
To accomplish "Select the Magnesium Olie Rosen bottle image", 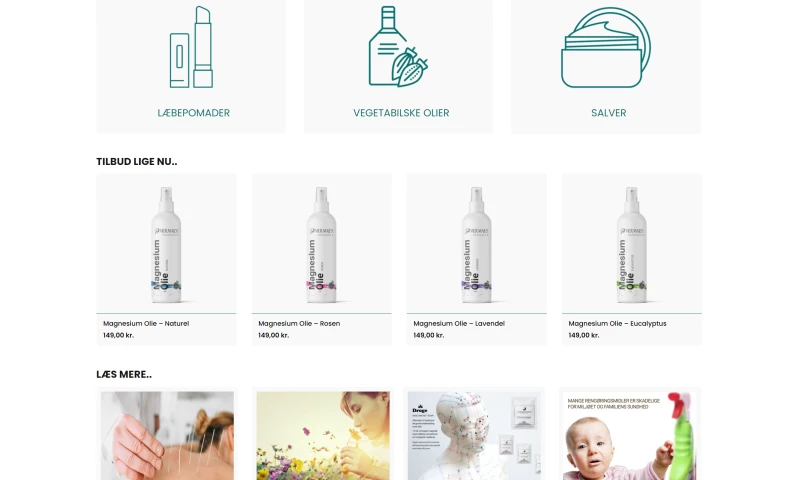I will coord(321,244).
